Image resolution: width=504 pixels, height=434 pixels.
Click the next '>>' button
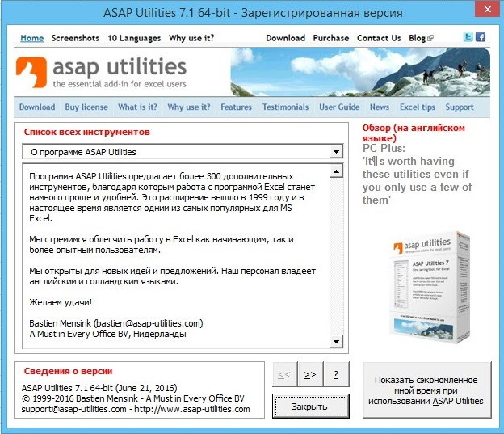310,374
